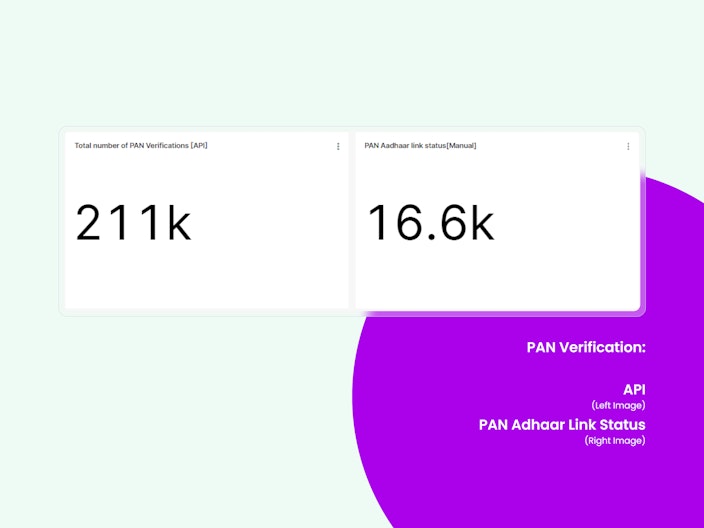The height and width of the screenshot is (528, 704).
Task: Click the '(Left Image)' caption
Action: pyautogui.click(x=618, y=405)
